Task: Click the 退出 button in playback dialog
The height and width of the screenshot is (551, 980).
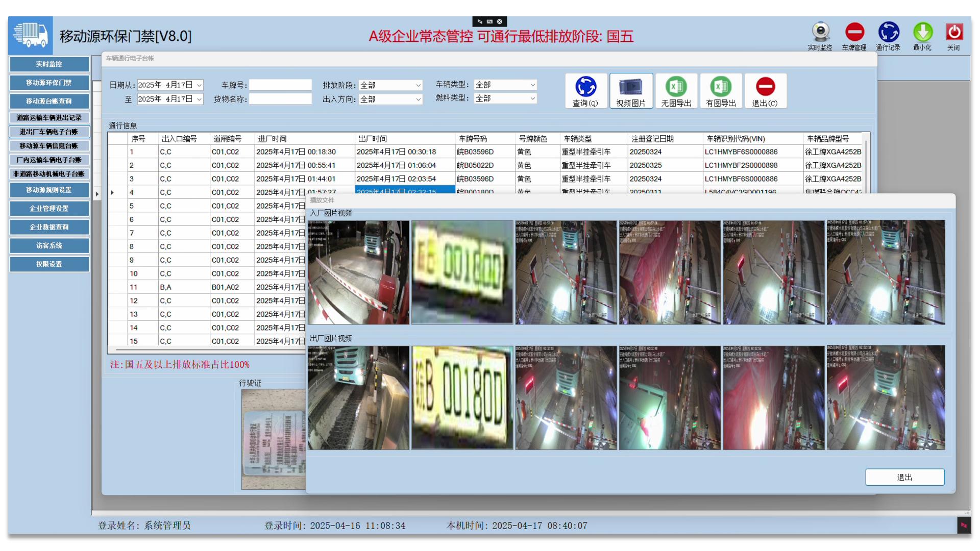Action: tap(904, 477)
